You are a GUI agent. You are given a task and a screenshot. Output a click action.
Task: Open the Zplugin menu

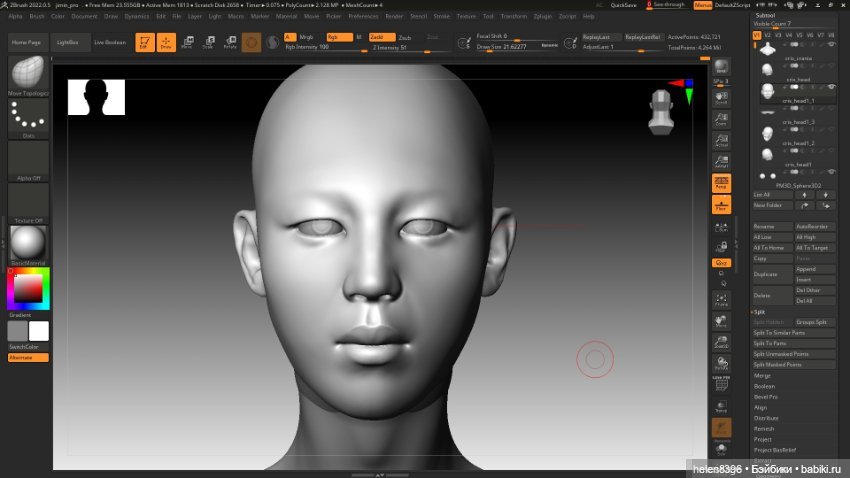tap(543, 16)
